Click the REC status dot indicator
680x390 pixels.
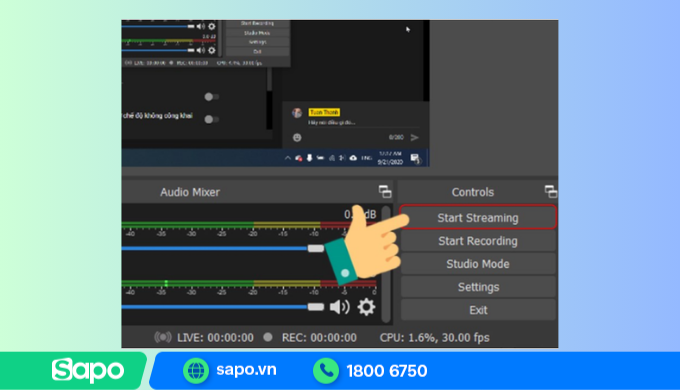tap(268, 337)
